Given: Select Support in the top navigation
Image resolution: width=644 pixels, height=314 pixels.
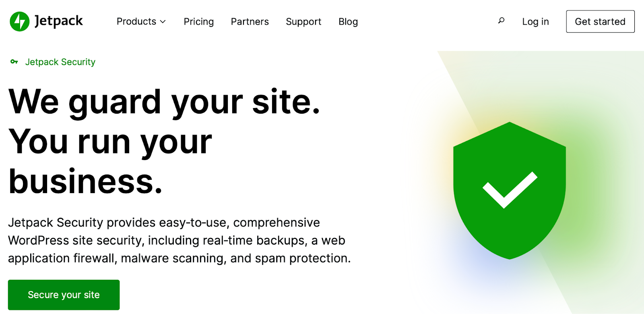Looking at the screenshot, I should pyautogui.click(x=303, y=21).
